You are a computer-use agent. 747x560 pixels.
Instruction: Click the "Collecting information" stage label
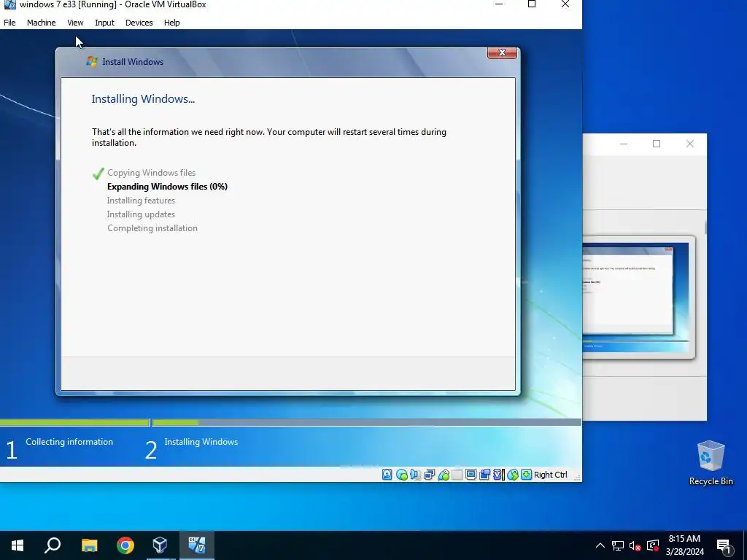(69, 442)
